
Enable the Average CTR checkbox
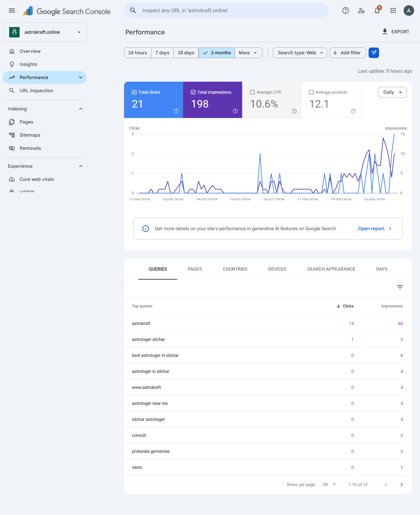(252, 92)
